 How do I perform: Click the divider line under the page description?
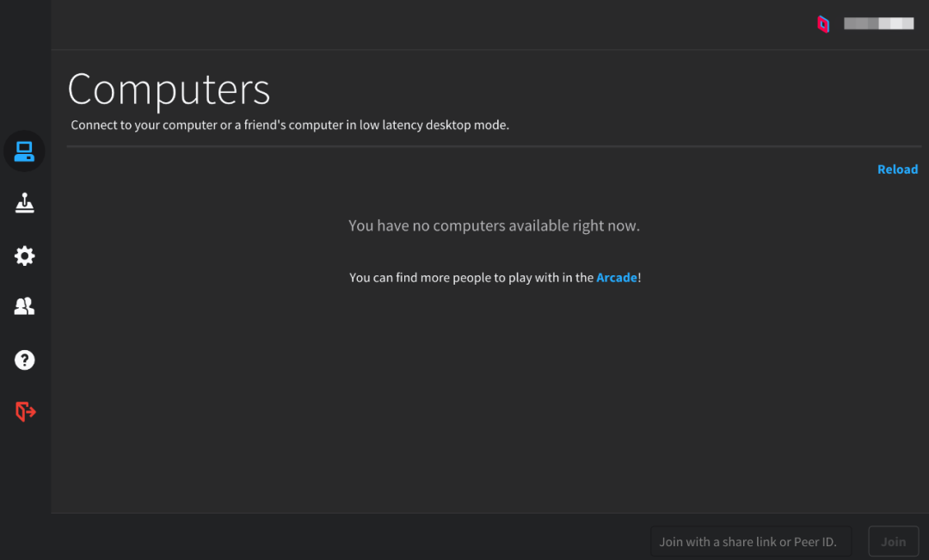493,146
